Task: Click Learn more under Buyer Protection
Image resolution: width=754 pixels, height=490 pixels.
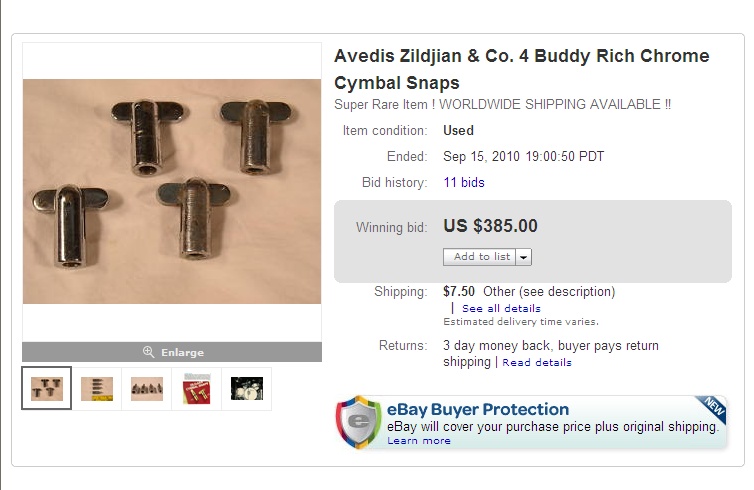Action: 419,441
